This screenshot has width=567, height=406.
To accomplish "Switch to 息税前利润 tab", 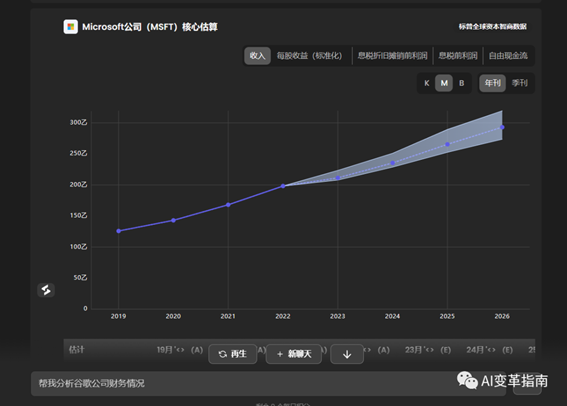I will pyautogui.click(x=458, y=56).
